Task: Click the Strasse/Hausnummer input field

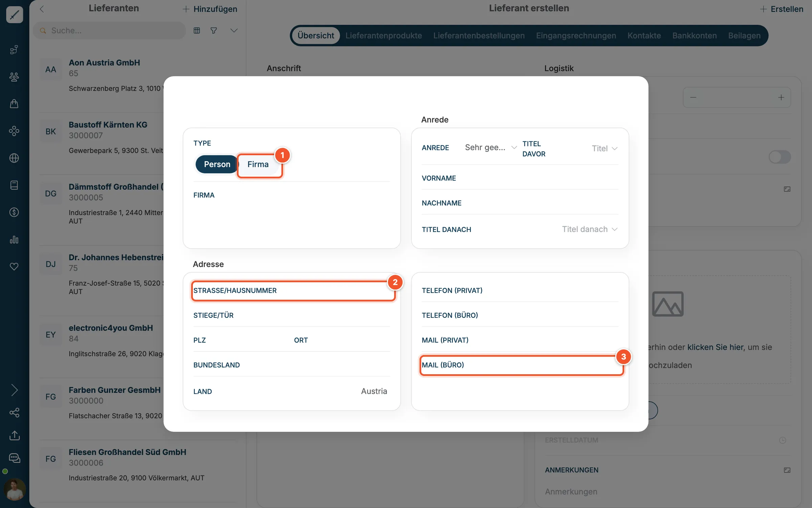Action: click(293, 291)
